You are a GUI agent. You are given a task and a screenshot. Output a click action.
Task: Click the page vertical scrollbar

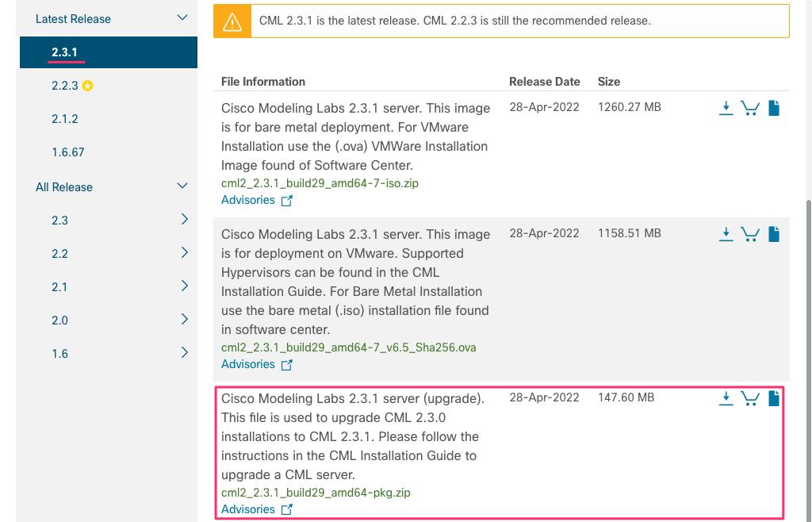[x=809, y=363]
